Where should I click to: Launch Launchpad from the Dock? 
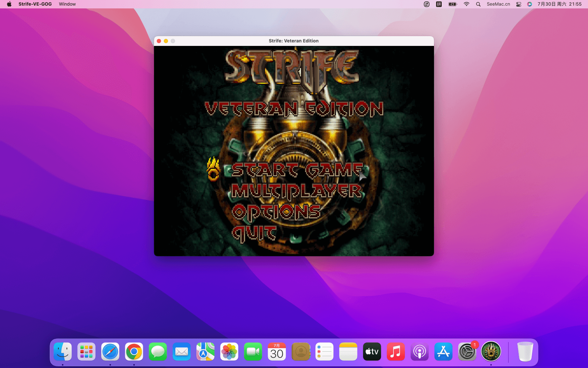[x=86, y=352]
